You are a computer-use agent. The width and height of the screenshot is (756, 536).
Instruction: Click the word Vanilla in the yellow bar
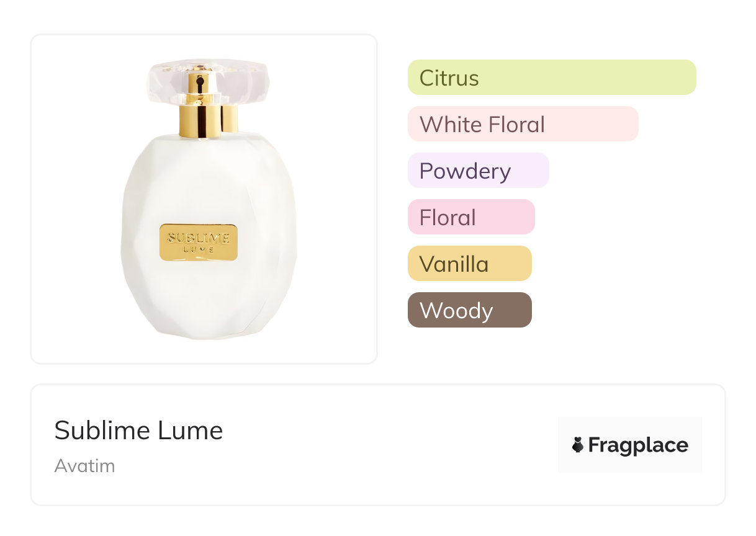click(454, 264)
